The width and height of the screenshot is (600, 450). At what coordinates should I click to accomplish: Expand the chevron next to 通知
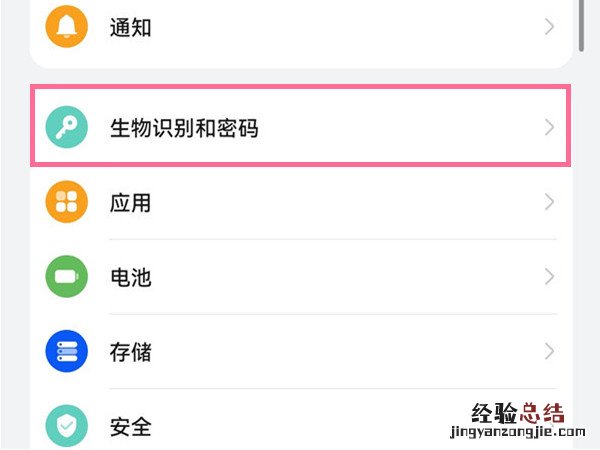click(549, 27)
